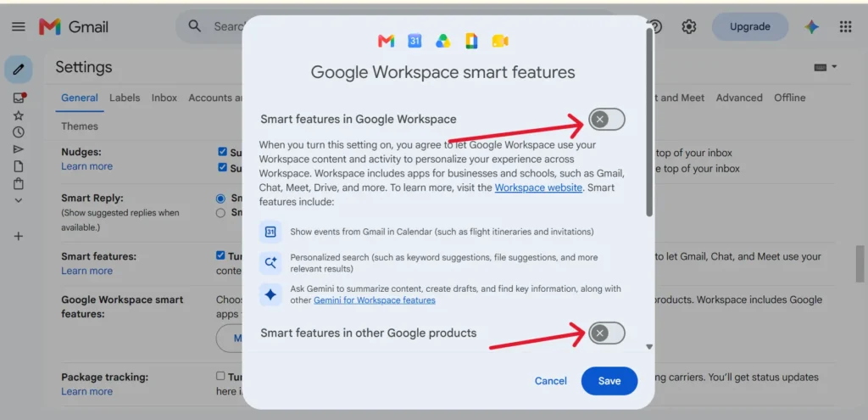Expand More labels chevron in sidebar
The image size is (868, 420).
coord(19,200)
